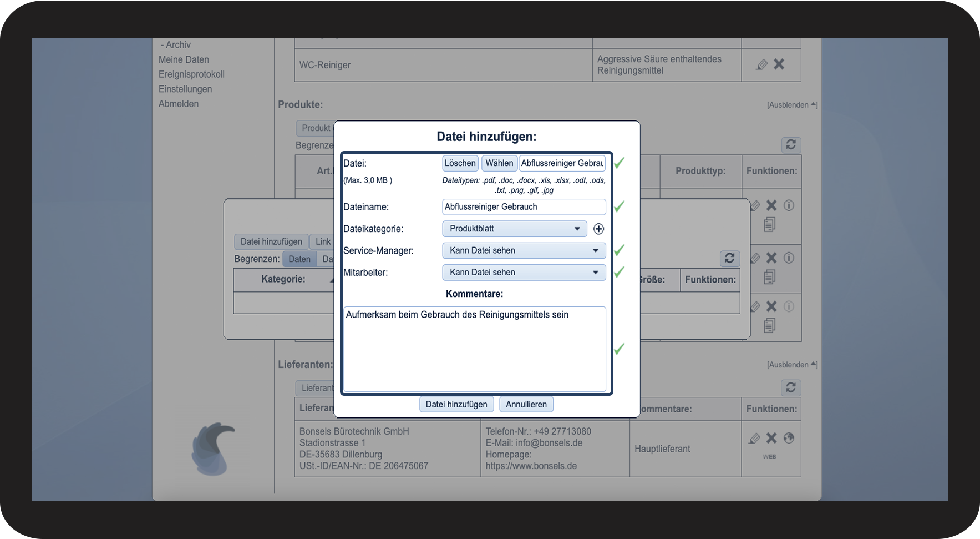Click into the Kommentare text area
Screen dimensions: 980x539
tap(475, 349)
